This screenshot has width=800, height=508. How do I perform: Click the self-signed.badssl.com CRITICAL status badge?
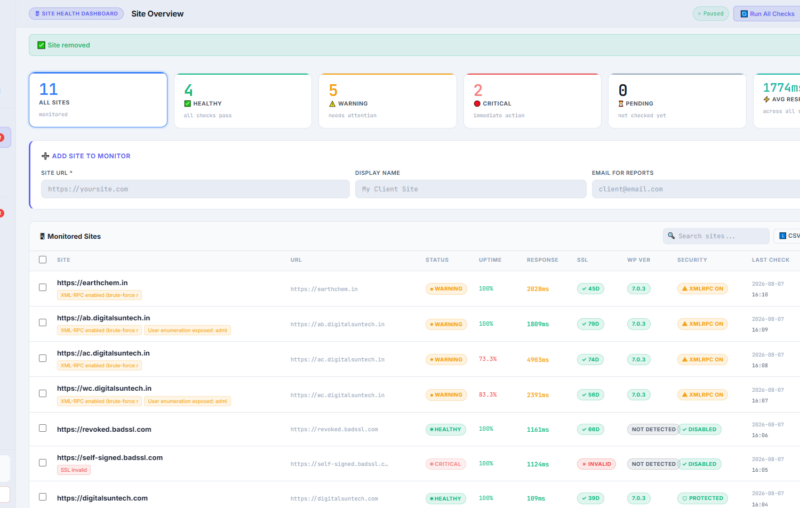445,464
